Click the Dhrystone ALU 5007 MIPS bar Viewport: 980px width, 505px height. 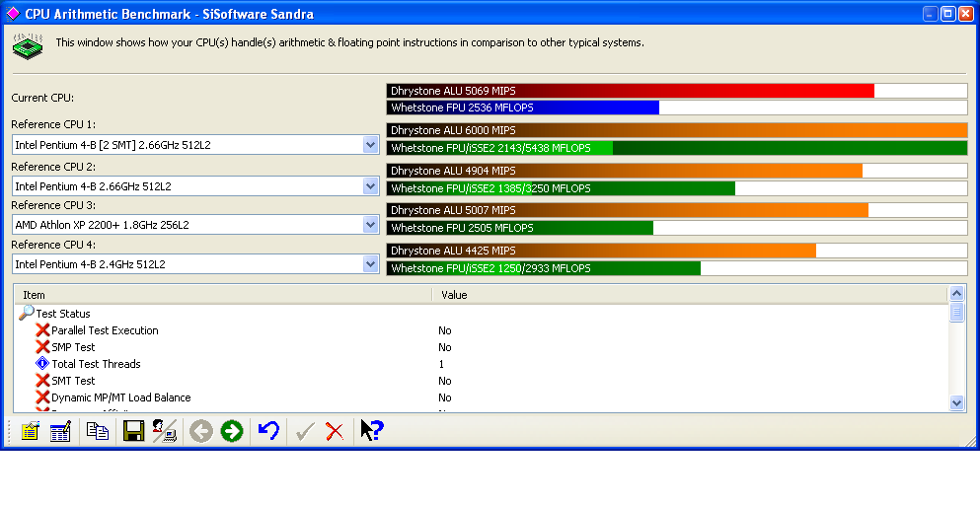pyautogui.click(x=677, y=210)
